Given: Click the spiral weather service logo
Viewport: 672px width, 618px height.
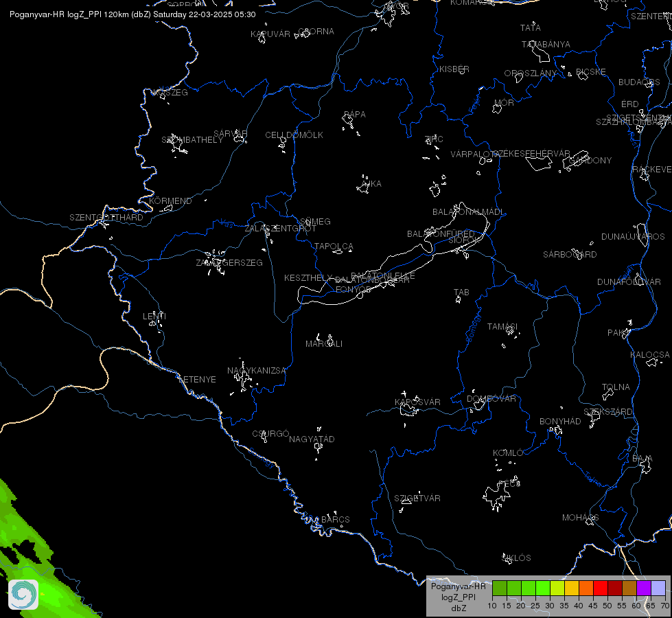Looking at the screenshot, I should [x=23, y=595].
